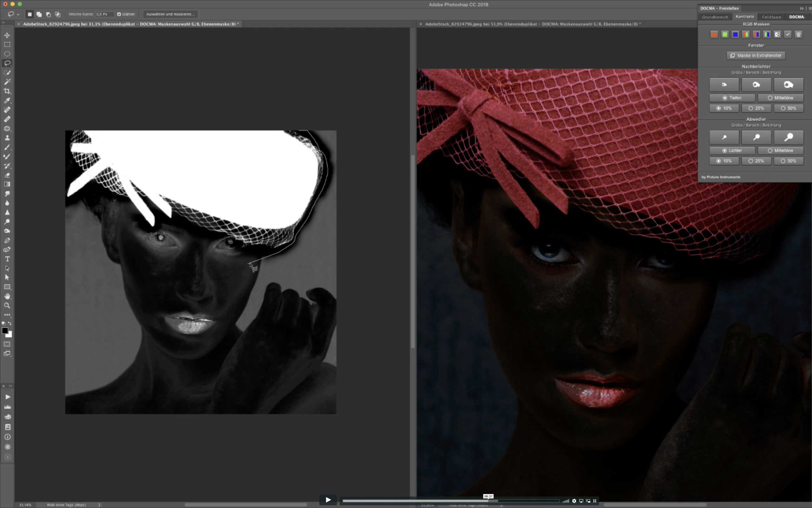The image size is (812, 508).
Task: Switch to the Fell/Haare tab
Action: click(x=771, y=17)
